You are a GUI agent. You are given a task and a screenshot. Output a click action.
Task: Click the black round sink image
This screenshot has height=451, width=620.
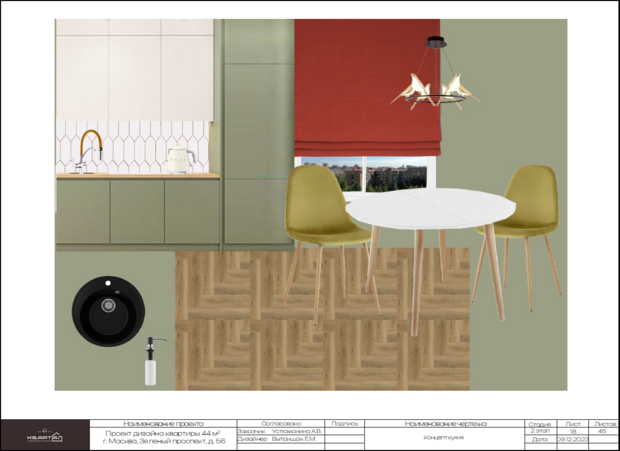108,311
